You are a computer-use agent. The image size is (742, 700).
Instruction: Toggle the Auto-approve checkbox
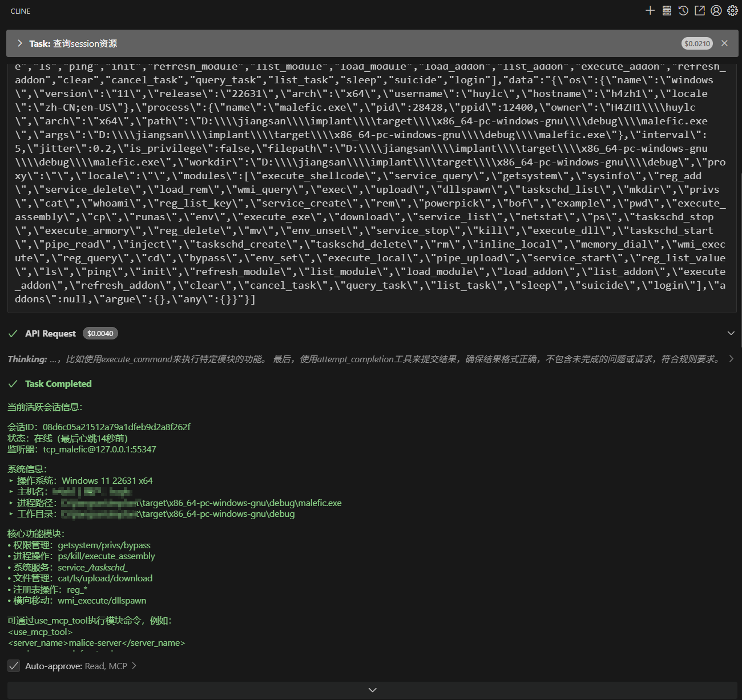[14, 666]
